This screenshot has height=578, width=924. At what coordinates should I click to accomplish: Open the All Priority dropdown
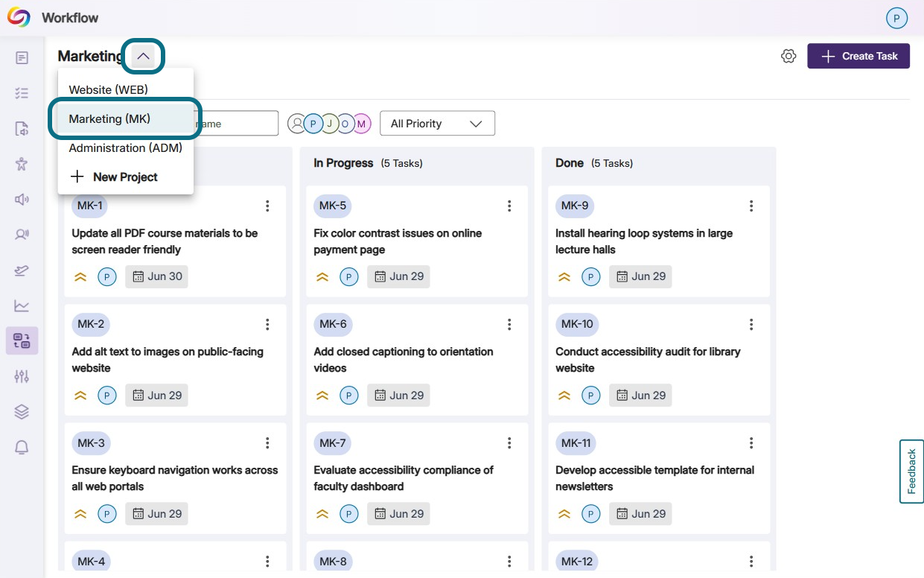click(x=437, y=124)
